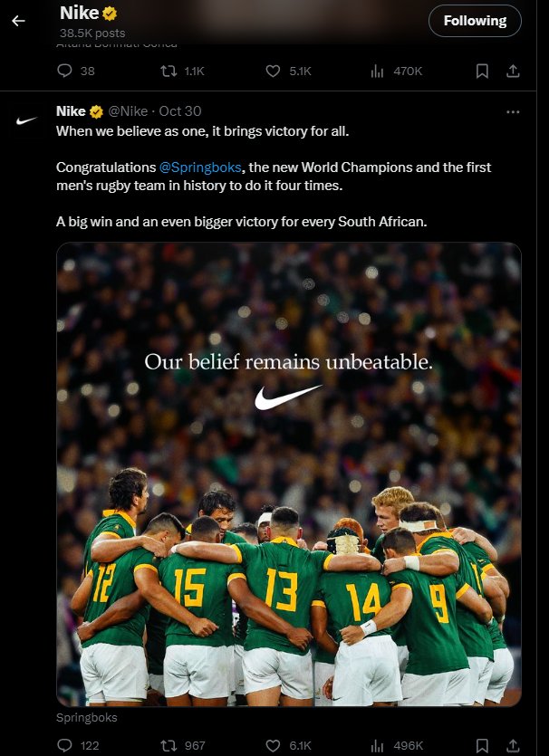Image resolution: width=549 pixels, height=756 pixels.
Task: Open the @Springboks mention link
Action: (x=200, y=167)
